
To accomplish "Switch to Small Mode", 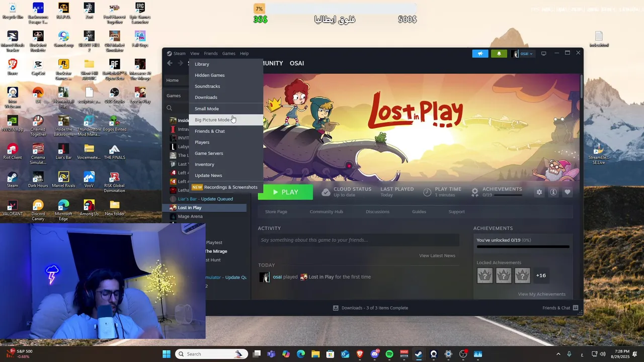I will click(226, 109).
